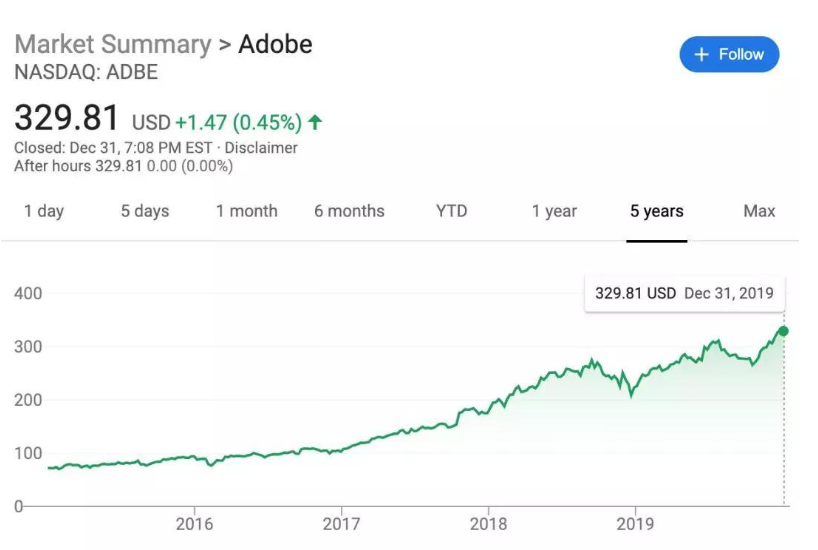The image size is (818, 550).
Task: Click the Market Summary breadcrumb
Action: pyautogui.click(x=113, y=45)
